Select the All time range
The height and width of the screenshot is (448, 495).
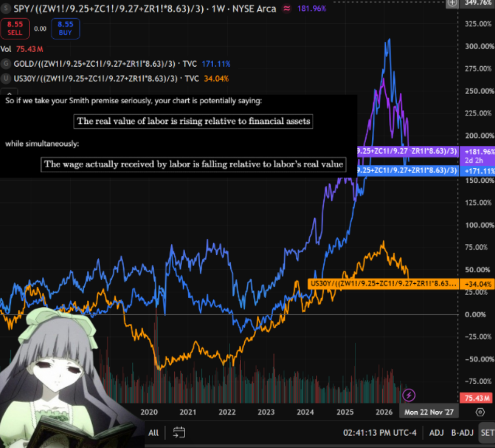[x=154, y=432]
